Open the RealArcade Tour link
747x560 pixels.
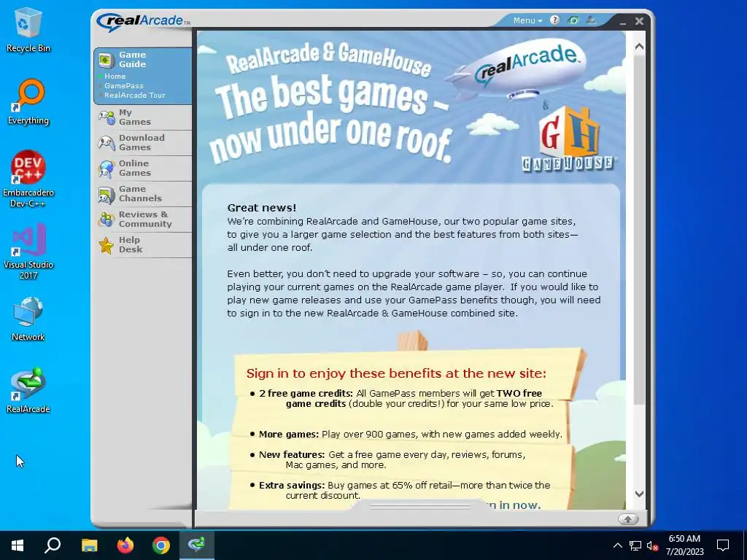(x=135, y=96)
